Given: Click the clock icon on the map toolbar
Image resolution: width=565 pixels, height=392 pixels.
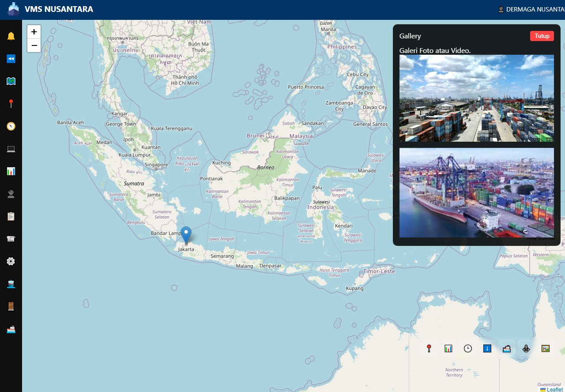Looking at the screenshot, I should point(467,348).
